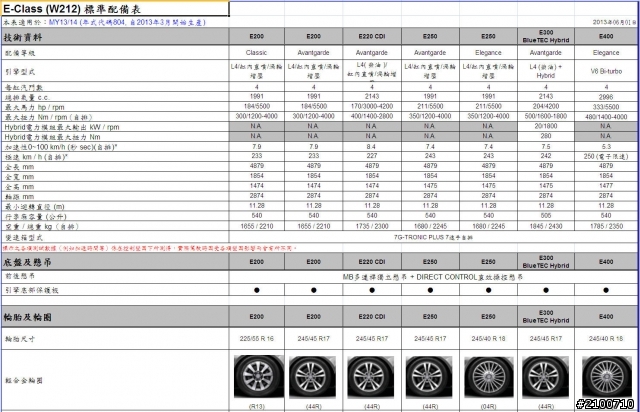Viewport: 640px width, 412px height.
Task: Click the 最小迴轉直徑 (m) row label
Action: (35, 207)
